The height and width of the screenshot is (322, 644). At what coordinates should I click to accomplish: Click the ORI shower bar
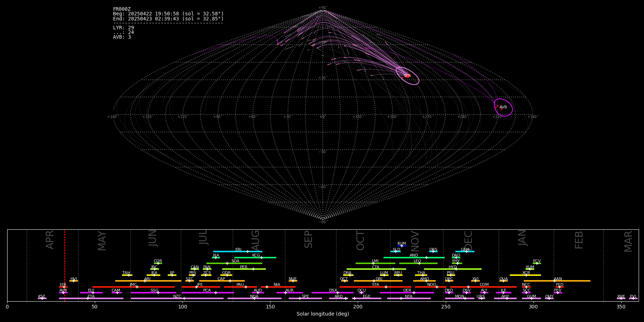click(378, 281)
